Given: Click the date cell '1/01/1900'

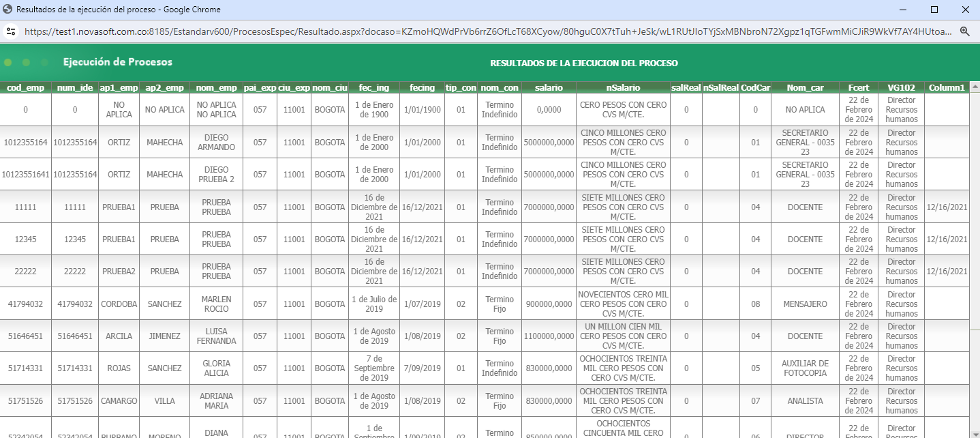Looking at the screenshot, I should pyautogui.click(x=422, y=110).
